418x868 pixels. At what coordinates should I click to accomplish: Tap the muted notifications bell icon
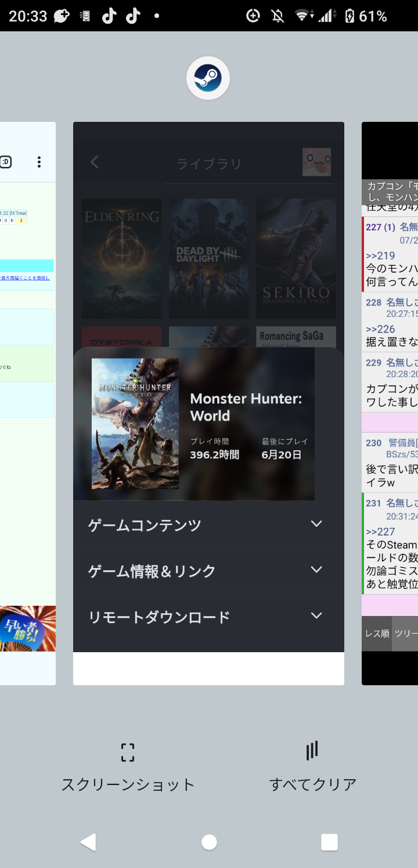(278, 16)
